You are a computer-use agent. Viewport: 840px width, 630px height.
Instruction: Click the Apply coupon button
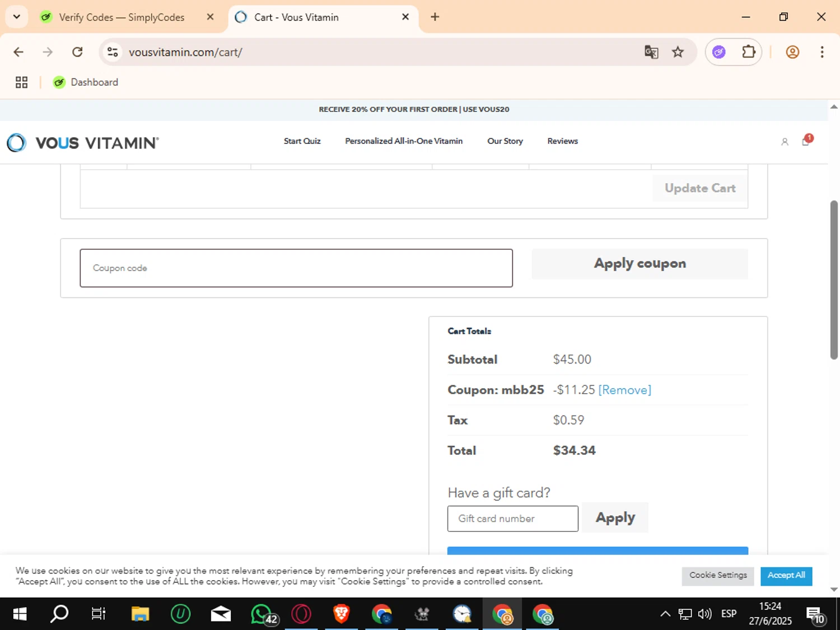640,264
